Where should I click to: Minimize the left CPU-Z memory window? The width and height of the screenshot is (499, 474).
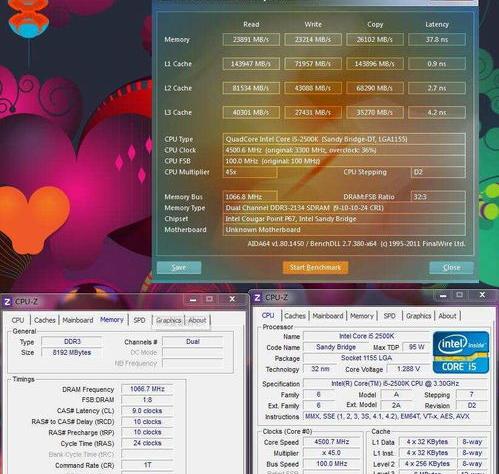(193, 299)
